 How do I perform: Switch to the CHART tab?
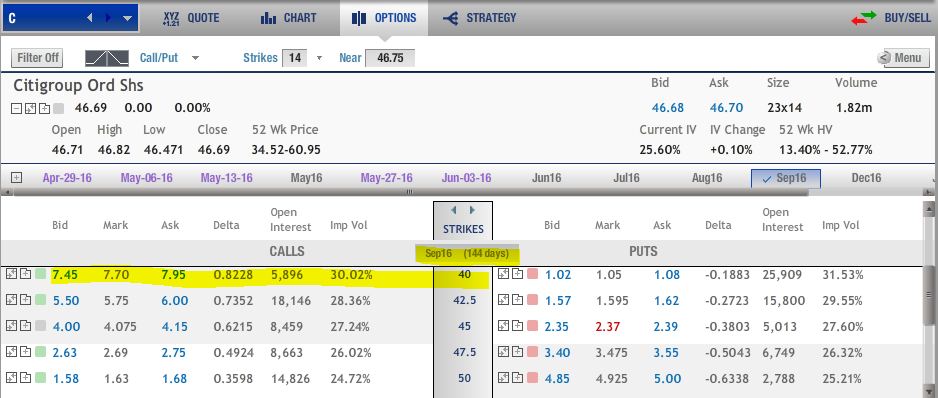(288, 18)
